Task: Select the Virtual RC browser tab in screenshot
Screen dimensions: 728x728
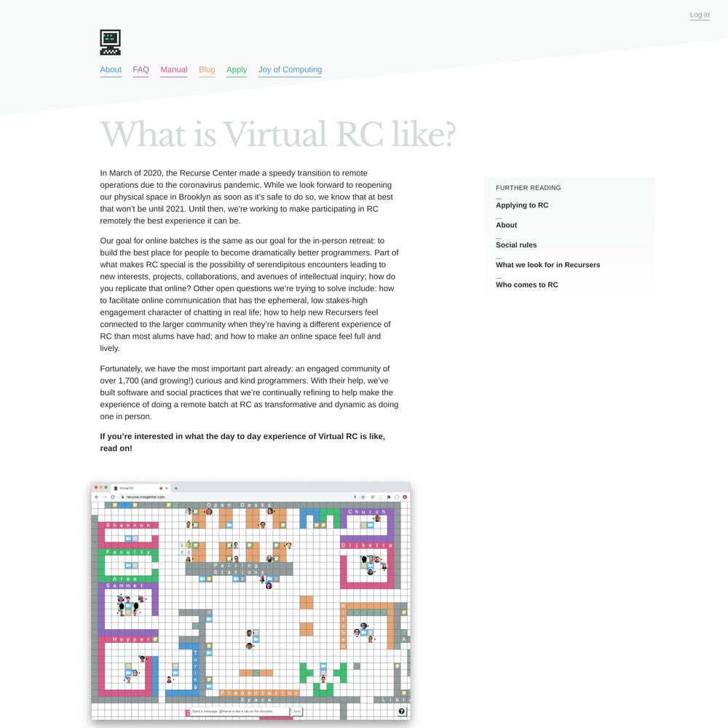Action: (x=141, y=488)
